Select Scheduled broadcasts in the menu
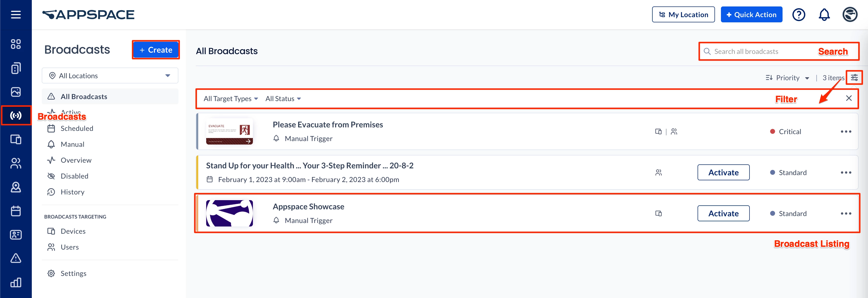868x298 pixels. 77,128
